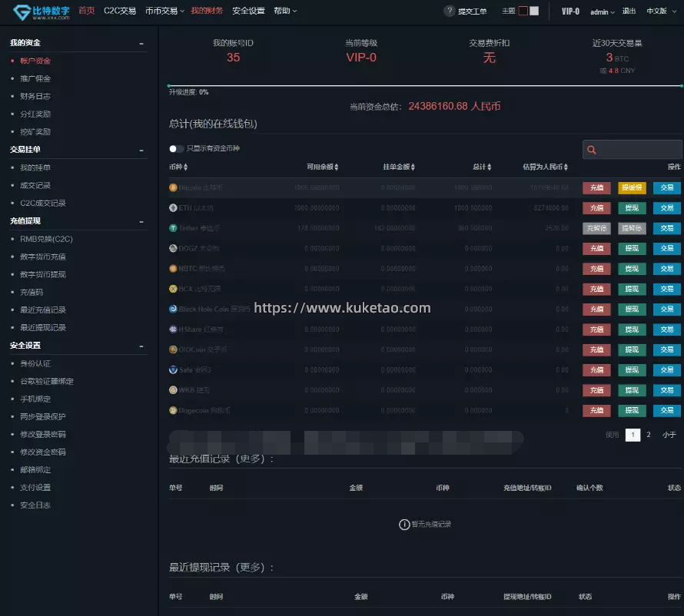Open 我的挂单 in the sidebar
684x616 pixels.
pos(35,168)
